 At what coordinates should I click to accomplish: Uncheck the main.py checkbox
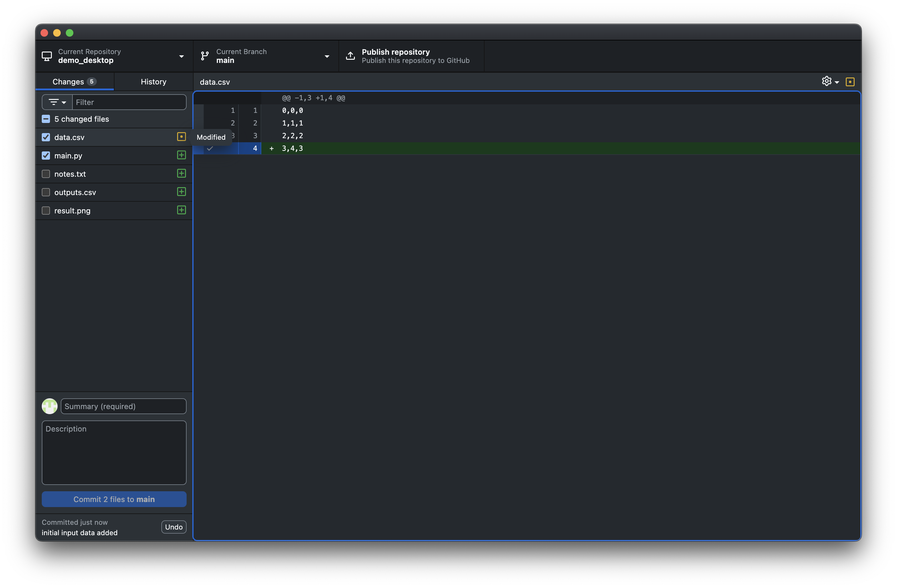(46, 156)
